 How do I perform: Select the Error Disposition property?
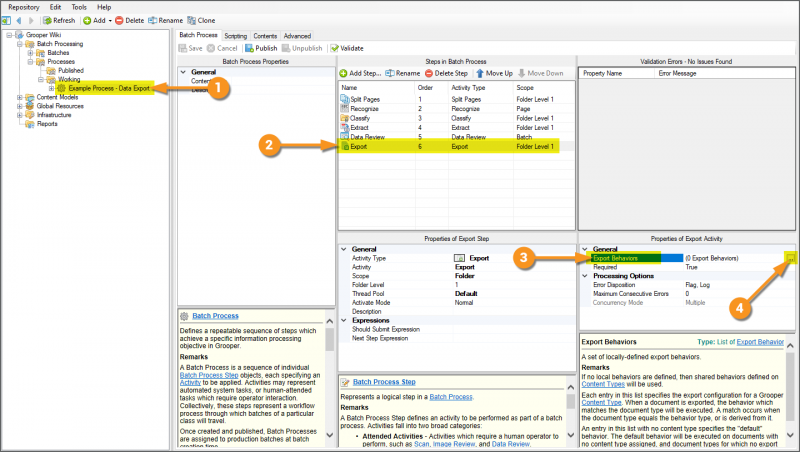tap(614, 285)
